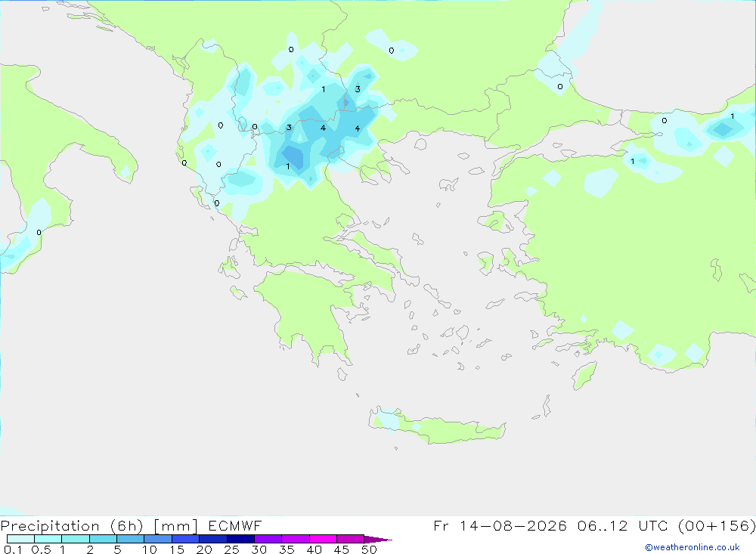Image resolution: width=756 pixels, height=554 pixels.
Task: Click the "20" legend scale label
Action: (204, 549)
